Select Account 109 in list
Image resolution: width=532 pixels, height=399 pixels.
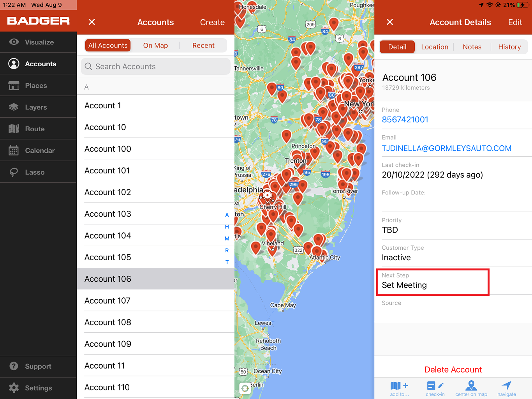(156, 344)
